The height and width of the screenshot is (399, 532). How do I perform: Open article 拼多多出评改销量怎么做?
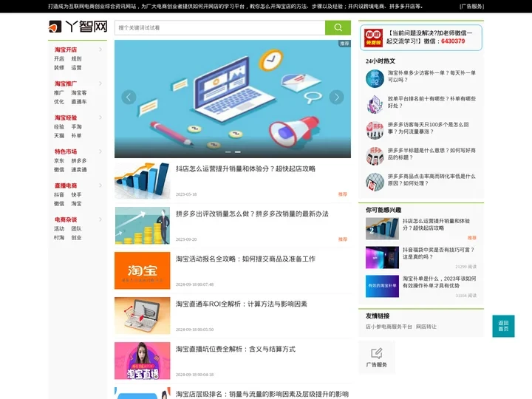pos(252,214)
